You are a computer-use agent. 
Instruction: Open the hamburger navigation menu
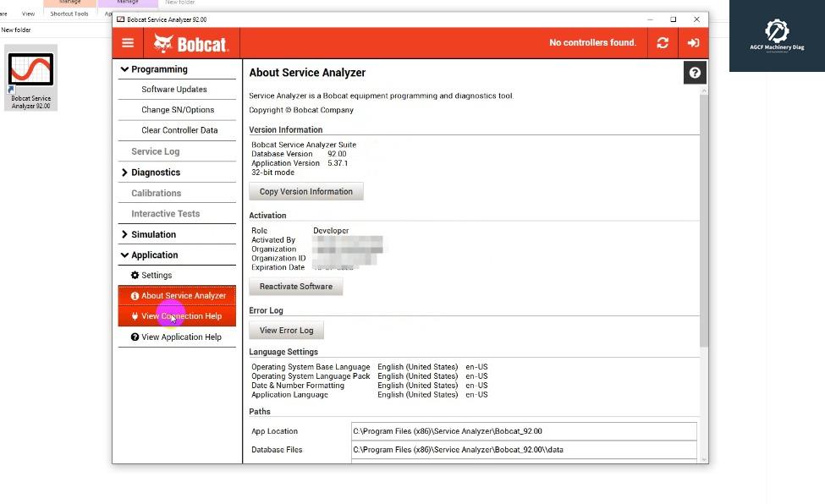128,43
